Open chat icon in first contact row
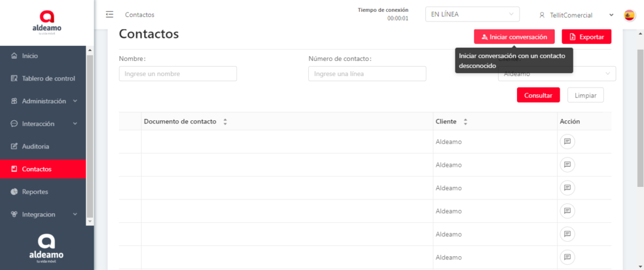644x270 pixels. (x=567, y=142)
